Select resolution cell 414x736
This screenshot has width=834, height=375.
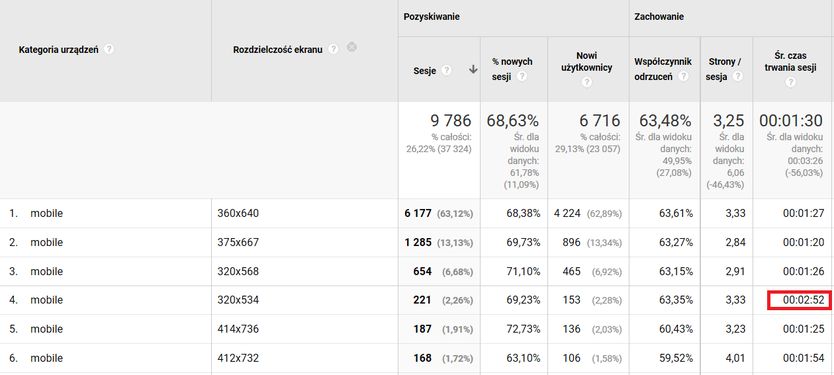click(238, 329)
